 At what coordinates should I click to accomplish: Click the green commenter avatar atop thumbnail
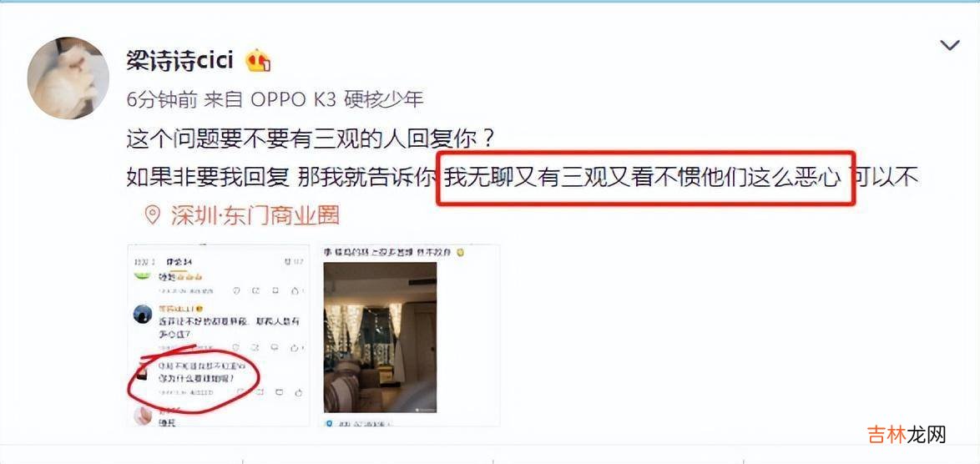point(143,275)
